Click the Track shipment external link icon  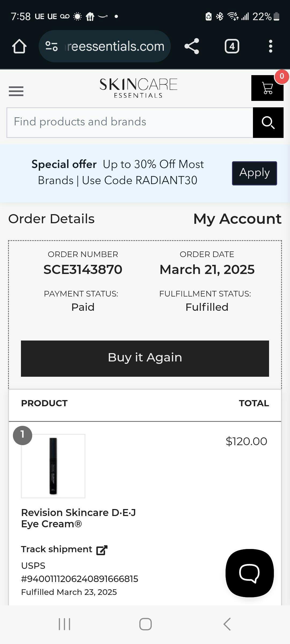102,550
